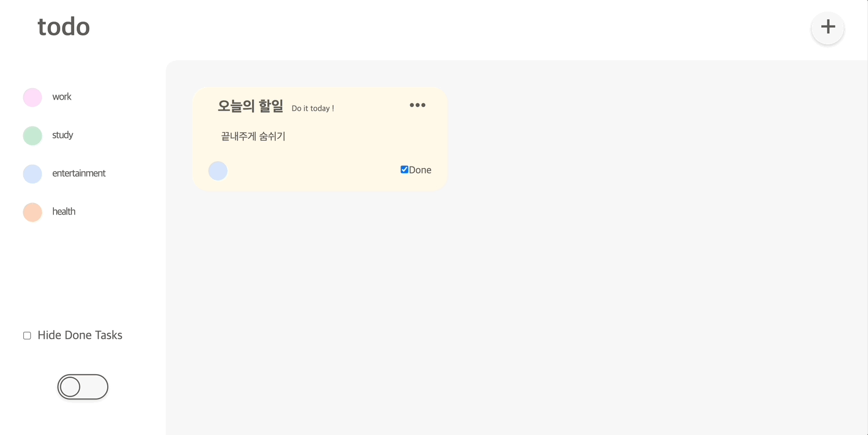Filter tasks by the work label
Image resolution: width=868 pixels, height=435 pixels.
[x=61, y=97]
